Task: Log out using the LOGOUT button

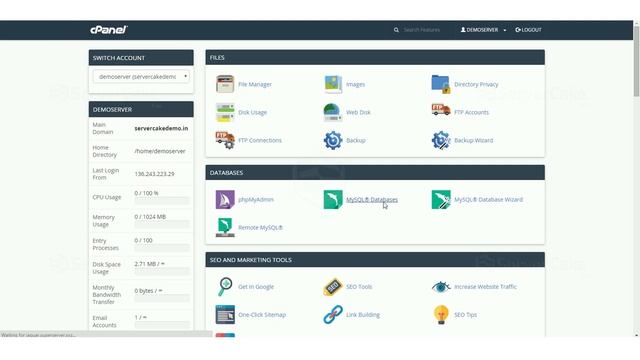Action: coord(528,30)
